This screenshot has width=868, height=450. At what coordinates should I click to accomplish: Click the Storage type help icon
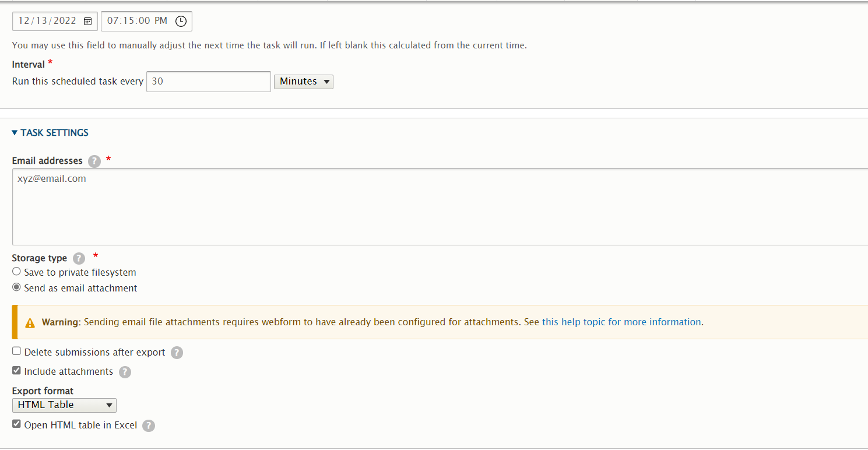click(x=79, y=258)
